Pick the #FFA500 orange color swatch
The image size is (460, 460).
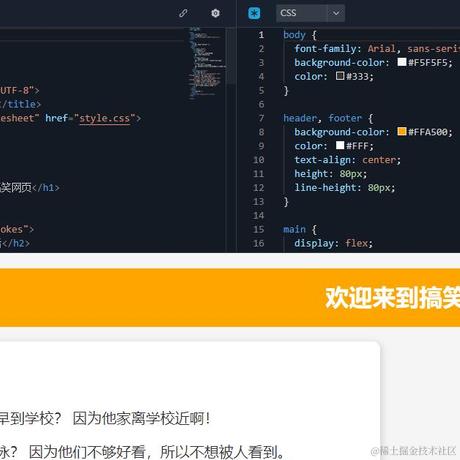(x=402, y=131)
